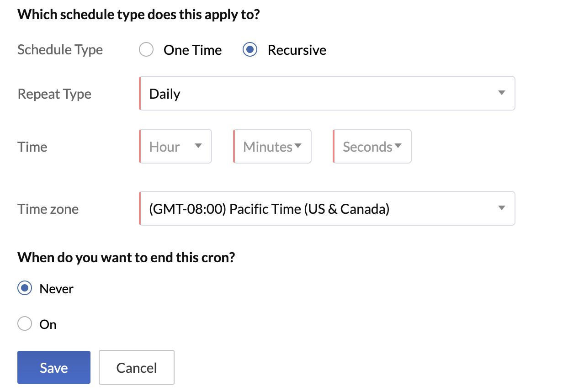Open the Seconds selector
This screenshot has width=584, height=392.
tap(372, 146)
